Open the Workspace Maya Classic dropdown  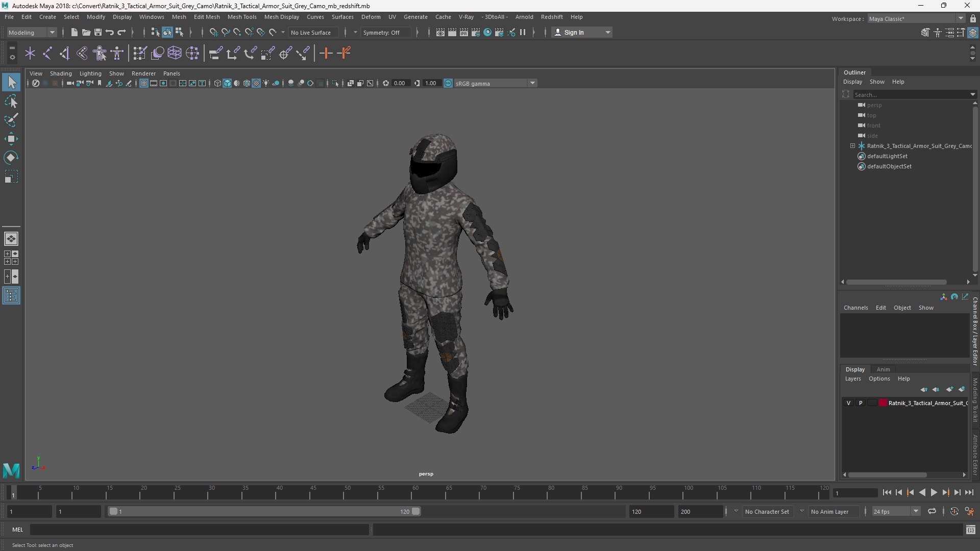916,18
